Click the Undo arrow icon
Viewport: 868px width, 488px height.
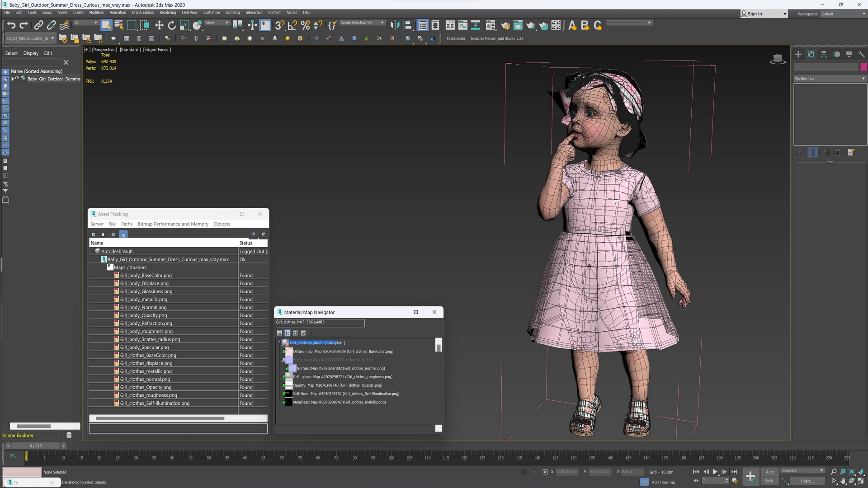click(x=11, y=25)
